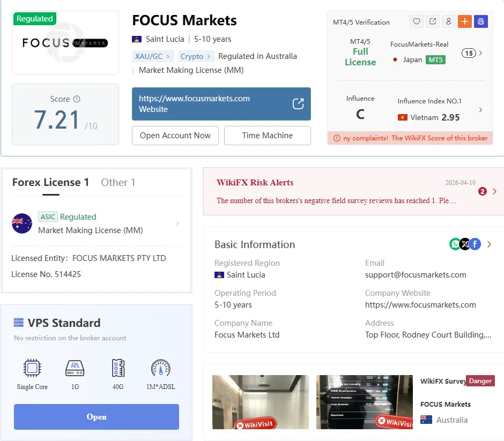Click the WikiFX Survey heading

click(443, 382)
